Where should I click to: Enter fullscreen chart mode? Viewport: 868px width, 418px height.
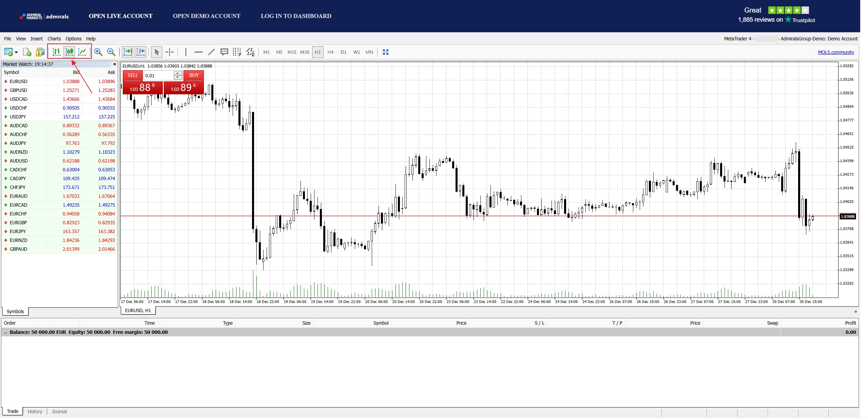coord(385,52)
